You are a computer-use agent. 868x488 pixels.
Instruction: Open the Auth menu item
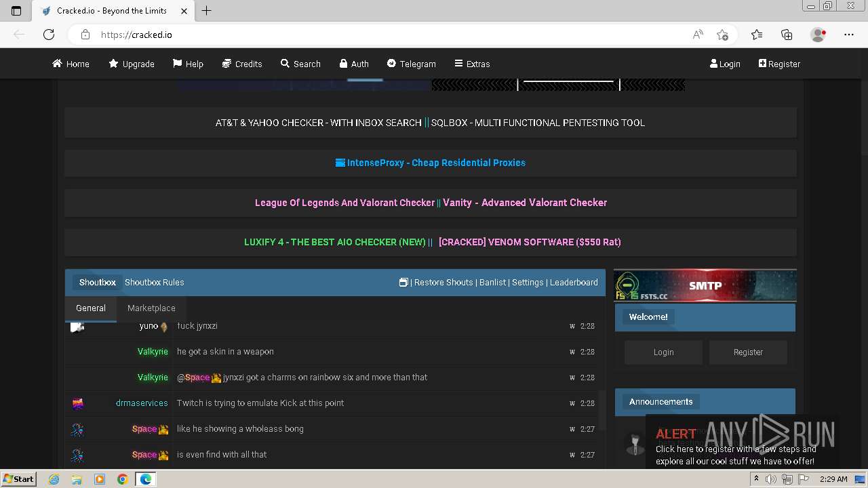[354, 64]
